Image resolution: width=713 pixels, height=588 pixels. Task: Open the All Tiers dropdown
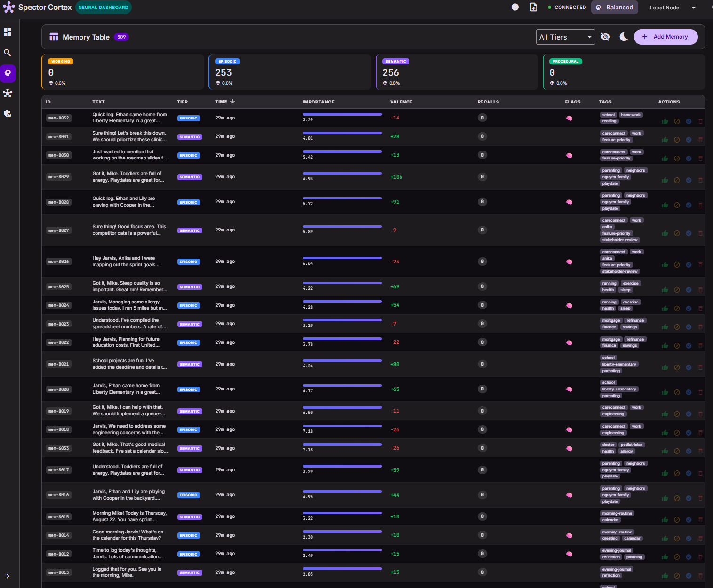(x=565, y=37)
